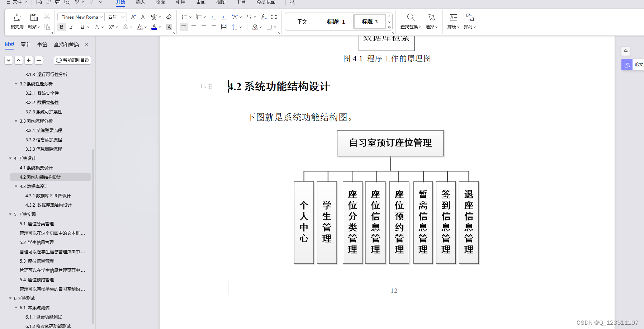Close the navigation pane X button
The width and height of the screenshot is (644, 329).
pos(87,44)
